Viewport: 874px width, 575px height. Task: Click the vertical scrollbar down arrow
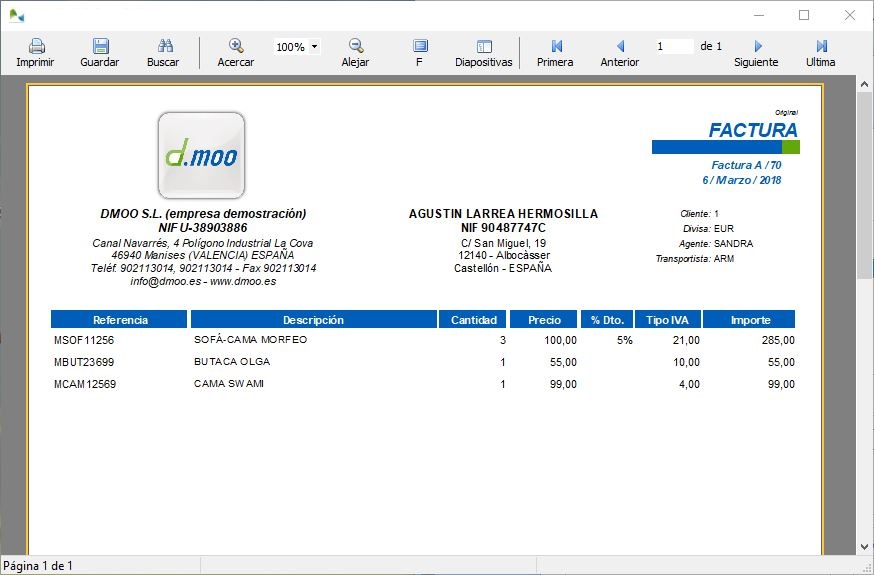click(865, 546)
